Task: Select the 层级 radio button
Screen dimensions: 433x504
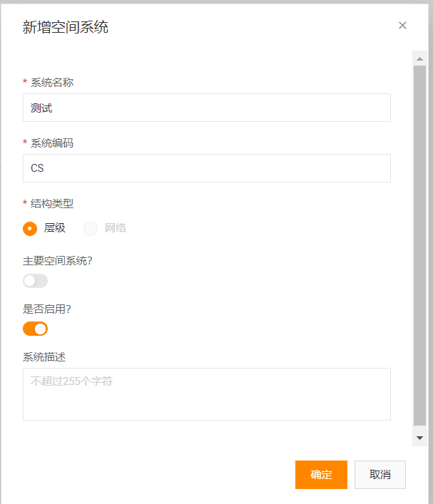Action: [x=30, y=229]
